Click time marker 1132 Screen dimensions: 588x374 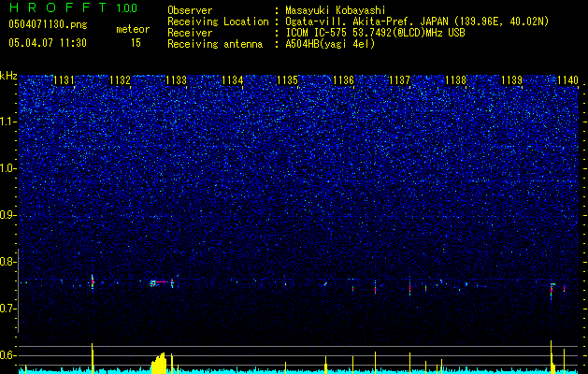coord(120,79)
